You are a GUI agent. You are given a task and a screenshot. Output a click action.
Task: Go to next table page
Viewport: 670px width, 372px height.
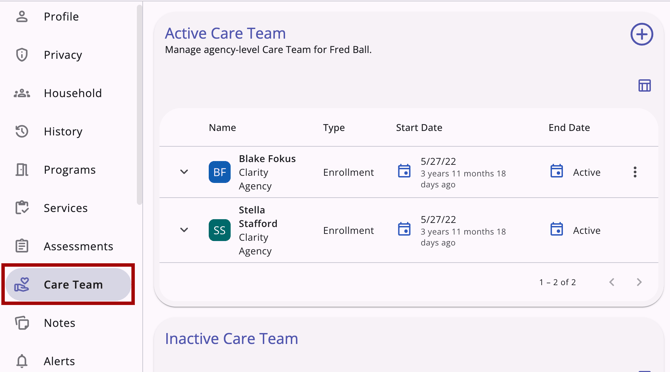click(639, 282)
